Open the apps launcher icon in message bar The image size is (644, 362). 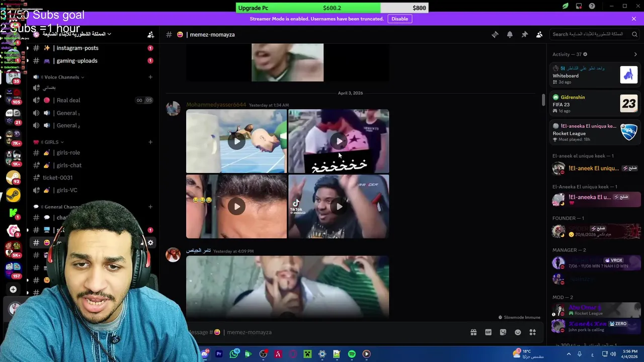(532, 332)
